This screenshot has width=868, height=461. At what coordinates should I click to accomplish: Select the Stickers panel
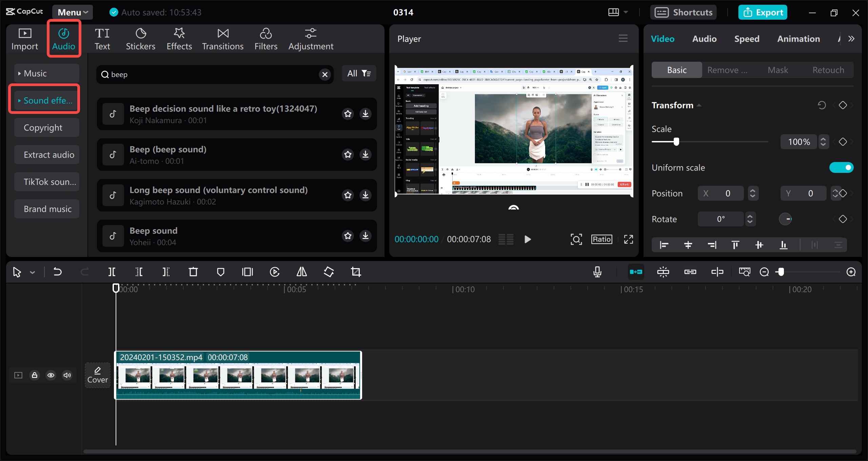pyautogui.click(x=140, y=38)
